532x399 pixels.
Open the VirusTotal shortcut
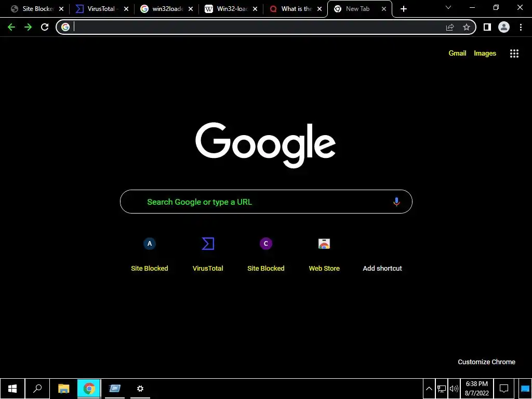pos(208,255)
